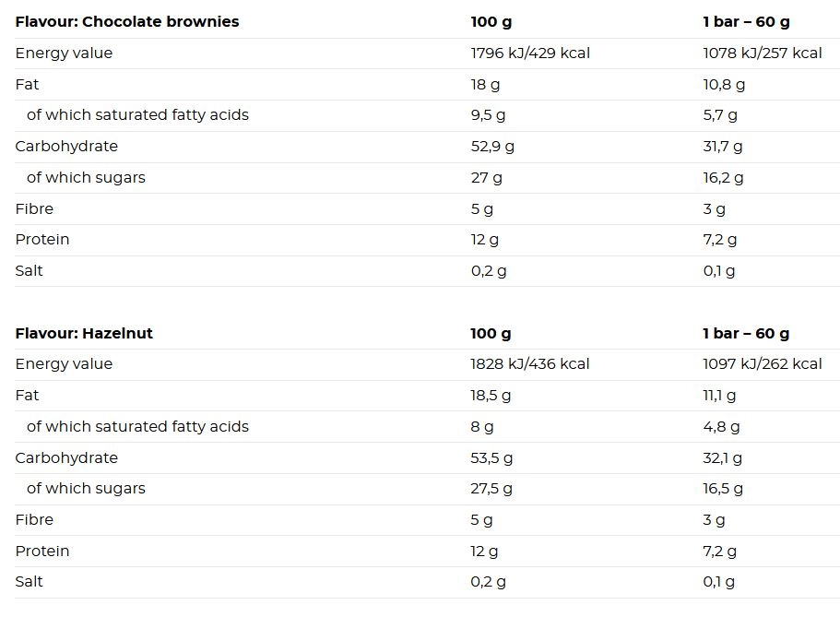Image resolution: width=840 pixels, height=617 pixels.
Task: Click the '53,5 g' Hazelnut carbohydrate value
Action: (x=491, y=457)
